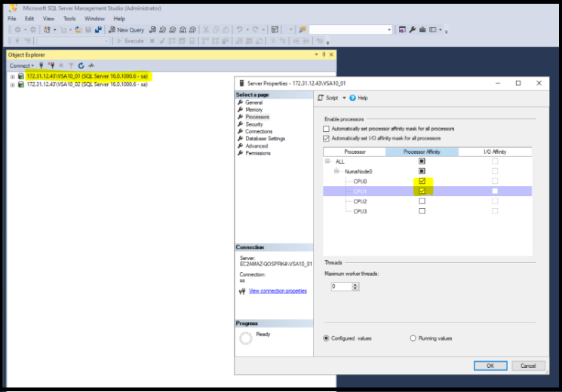Screen dimensions: 562x392
Task: Click the Cut scissors icon
Action: [206, 29]
